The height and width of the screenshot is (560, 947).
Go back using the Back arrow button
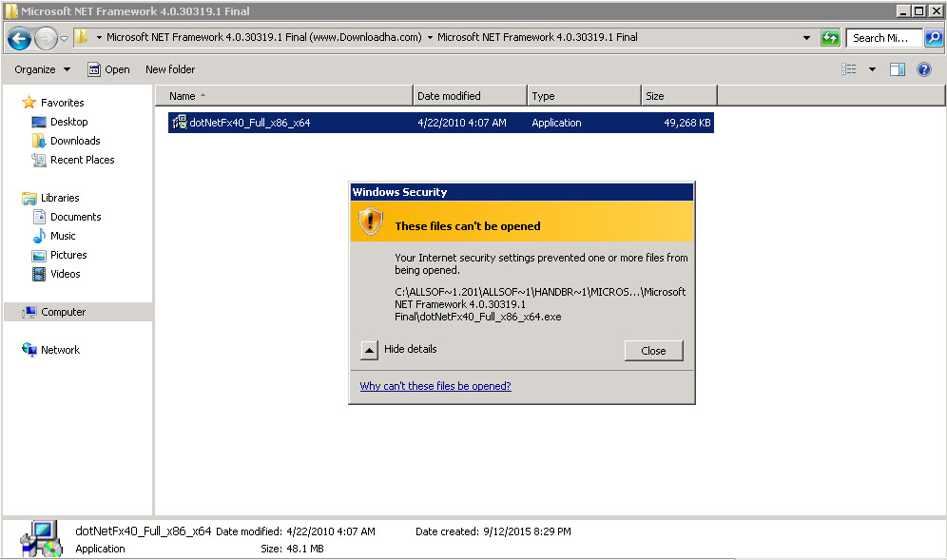[19, 39]
